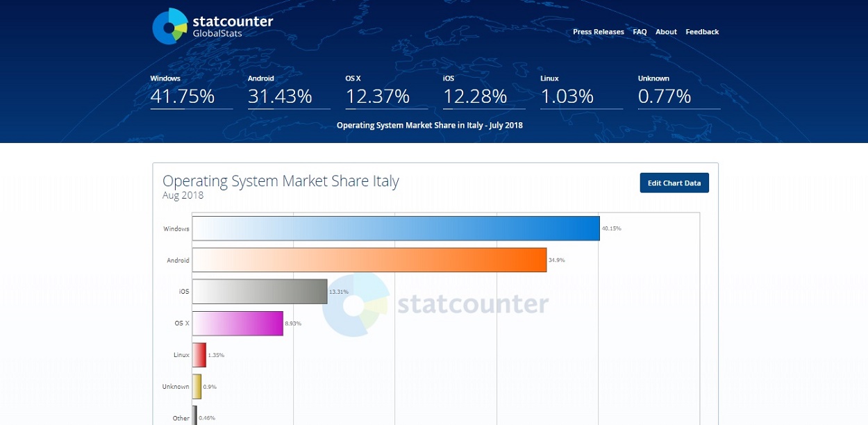Click the Windows axis label in chart
The width and height of the screenshot is (868, 425).
[x=176, y=228]
